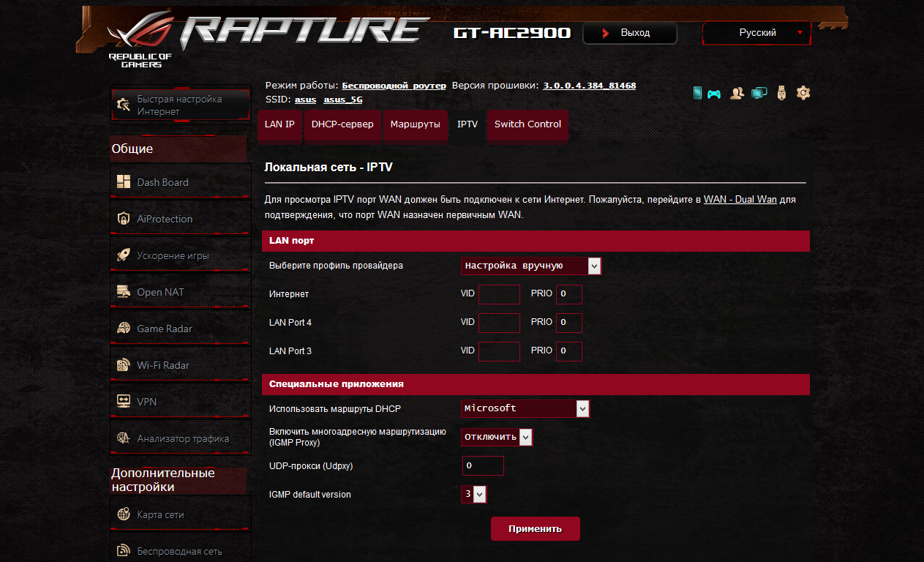924x562 pixels.
Task: Click the Применить apply button
Action: [x=536, y=528]
